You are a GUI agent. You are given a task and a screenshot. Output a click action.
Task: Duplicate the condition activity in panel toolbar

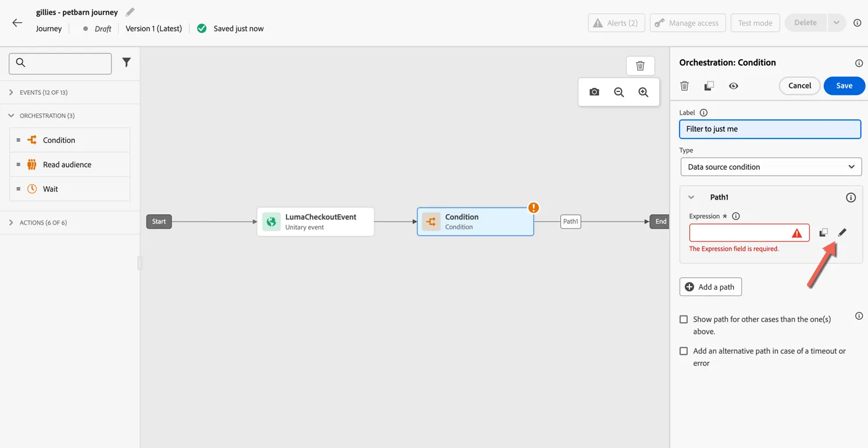[709, 86]
